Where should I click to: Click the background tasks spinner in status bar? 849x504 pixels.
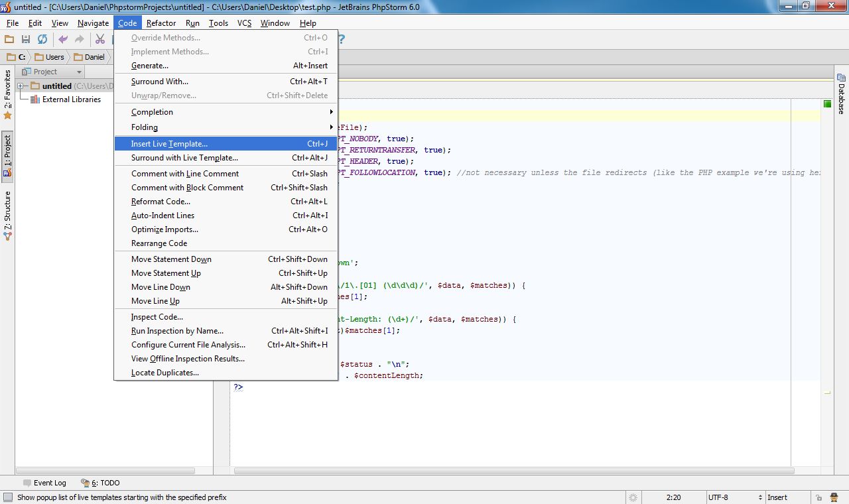pos(633,497)
